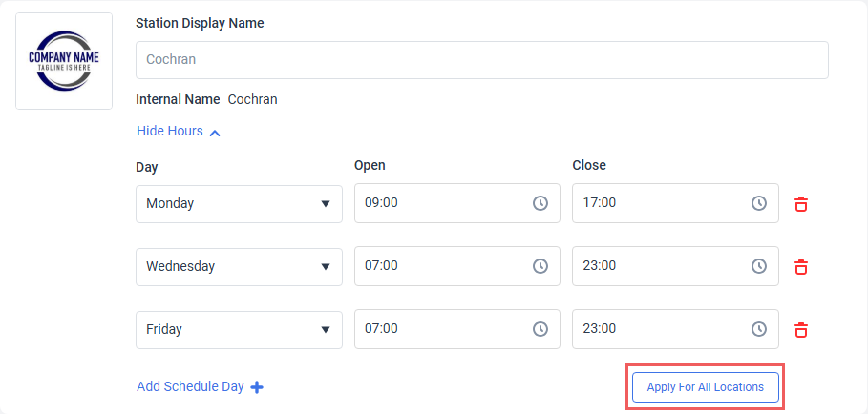
Task: Click the Hide Hours link text
Action: (x=169, y=132)
